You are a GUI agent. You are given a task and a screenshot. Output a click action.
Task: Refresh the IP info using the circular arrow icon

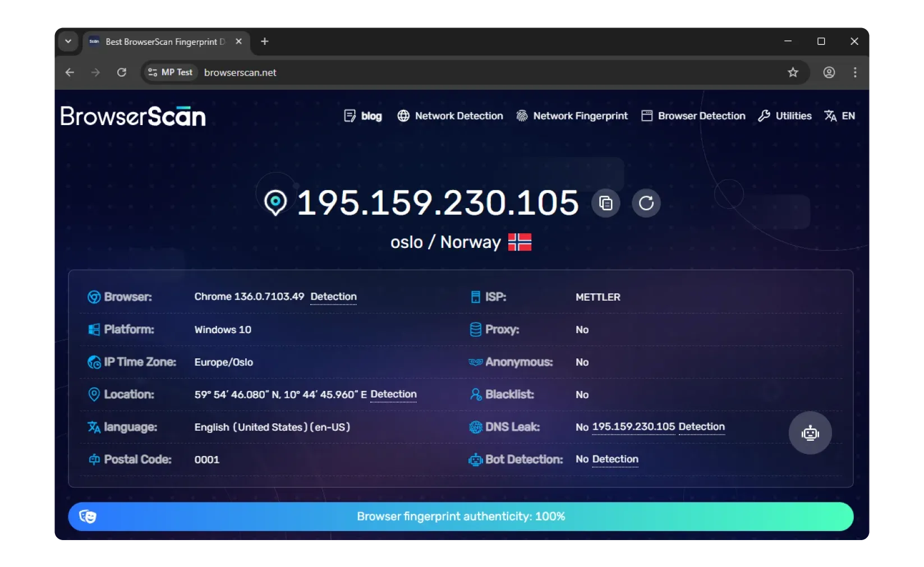pyautogui.click(x=646, y=203)
